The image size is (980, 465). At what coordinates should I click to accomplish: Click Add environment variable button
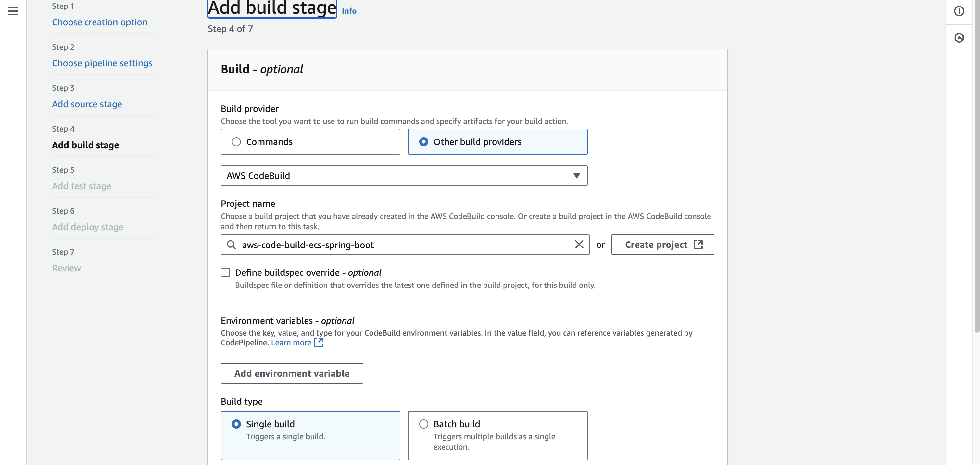tap(292, 373)
